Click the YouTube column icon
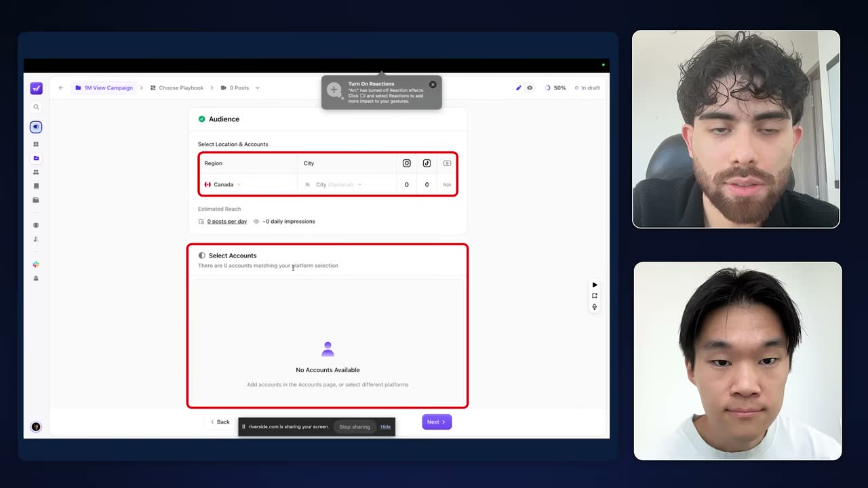This screenshot has height=488, width=868. pyautogui.click(x=447, y=163)
